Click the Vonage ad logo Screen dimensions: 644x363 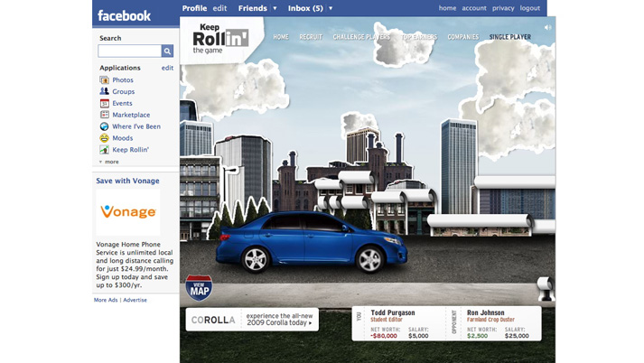(x=128, y=212)
